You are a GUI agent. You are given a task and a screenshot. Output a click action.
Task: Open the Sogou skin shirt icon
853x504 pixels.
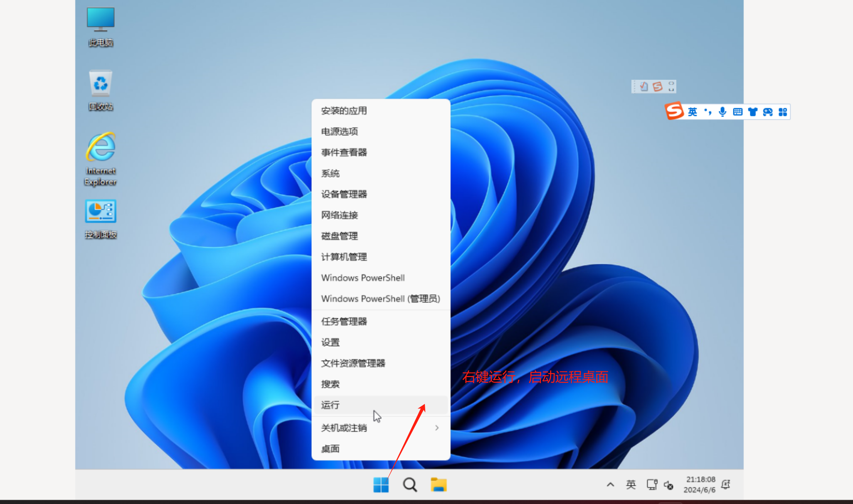click(752, 112)
